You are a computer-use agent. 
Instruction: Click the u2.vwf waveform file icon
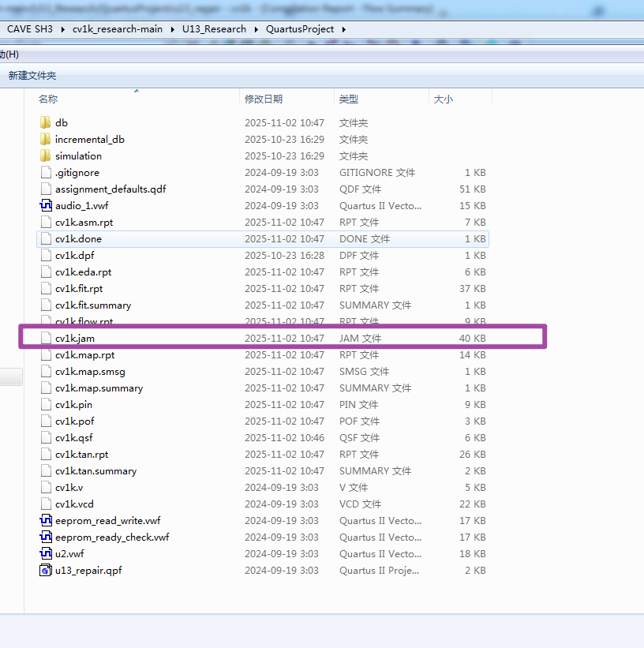46,553
